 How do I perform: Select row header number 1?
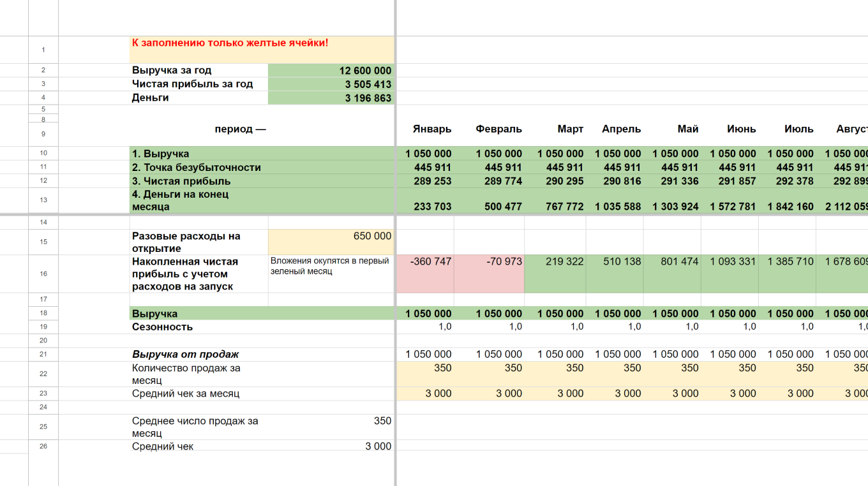point(43,50)
